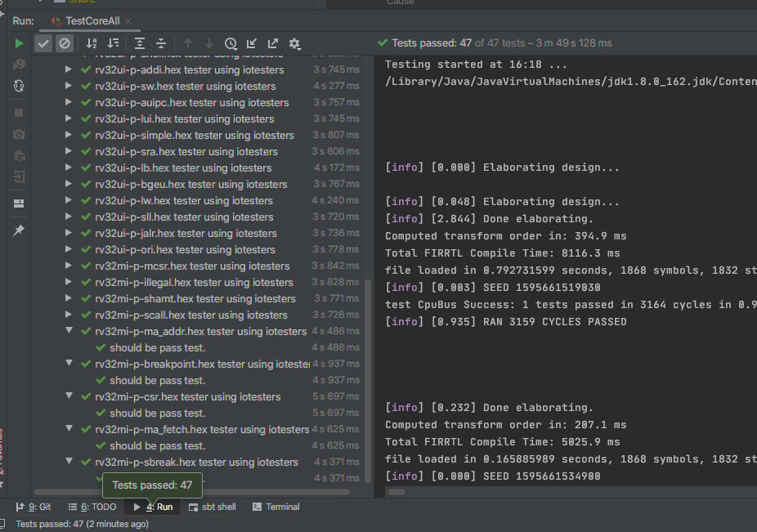Screen dimensions: 757x532
Task: Select rv32mi-p-illegal.hex tester row
Action: 198,283
